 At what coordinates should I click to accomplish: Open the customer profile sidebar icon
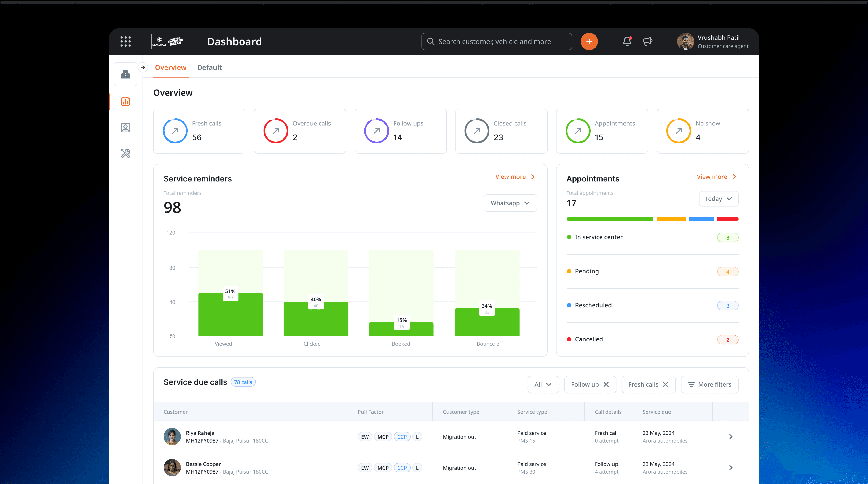125,127
